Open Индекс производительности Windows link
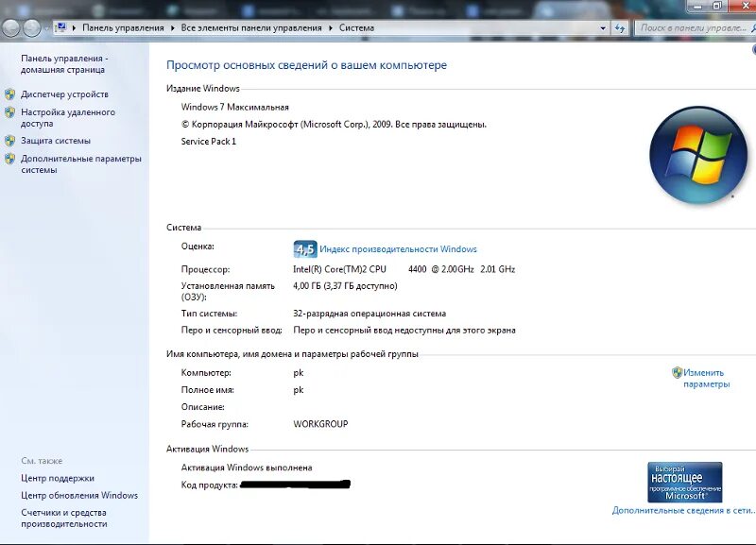The width and height of the screenshot is (756, 545). pyautogui.click(x=398, y=249)
